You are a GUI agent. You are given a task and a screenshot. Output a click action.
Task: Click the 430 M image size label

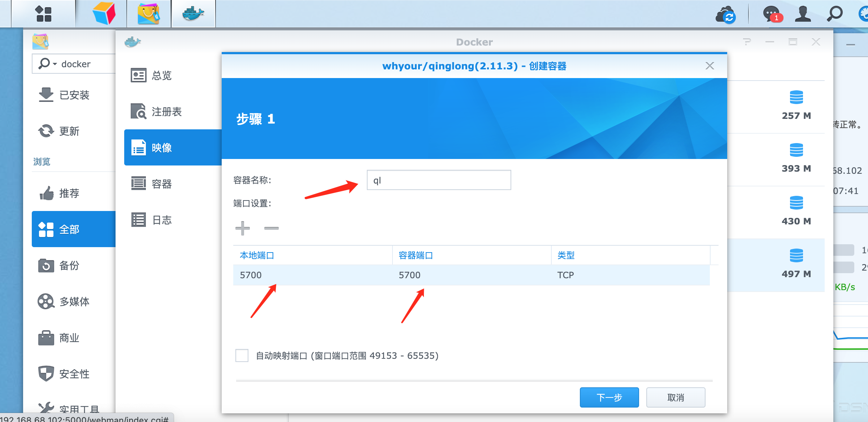[797, 221]
